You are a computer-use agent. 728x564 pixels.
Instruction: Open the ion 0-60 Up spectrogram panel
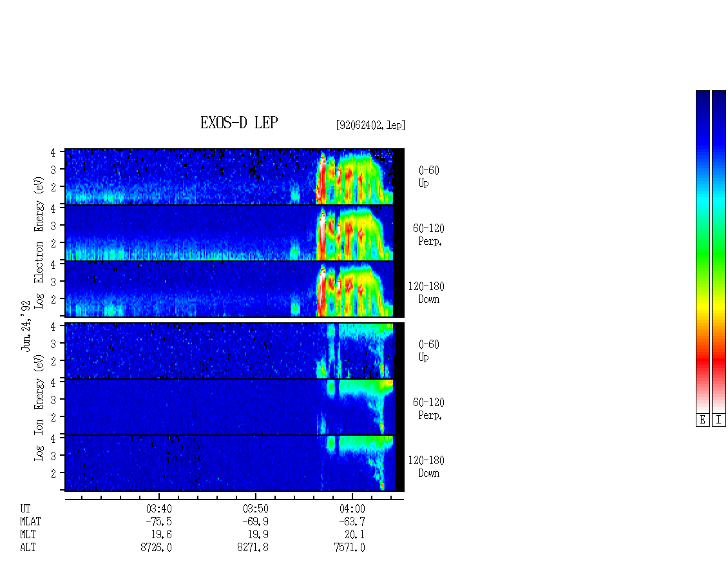tap(235, 351)
